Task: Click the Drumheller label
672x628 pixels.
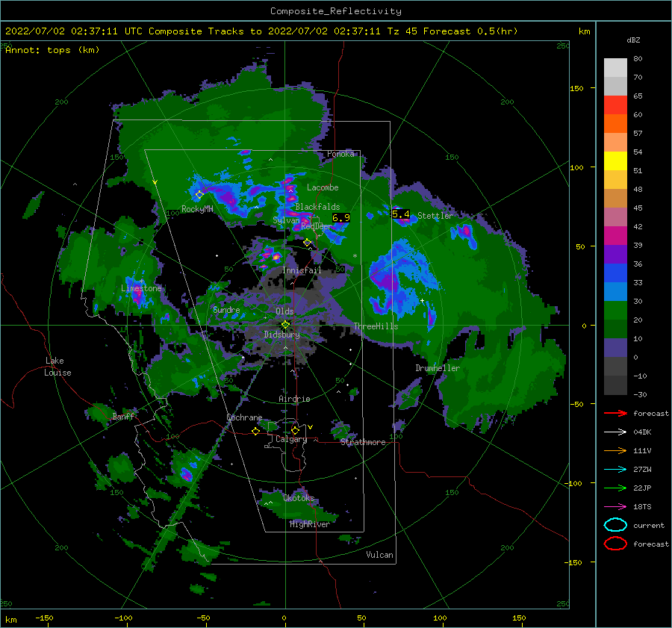Action: pyautogui.click(x=438, y=368)
